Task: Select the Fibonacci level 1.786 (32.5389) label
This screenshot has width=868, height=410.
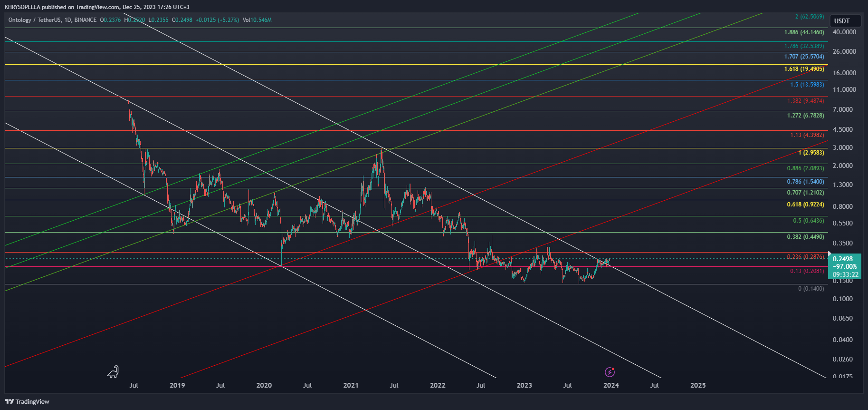Action: click(x=804, y=46)
